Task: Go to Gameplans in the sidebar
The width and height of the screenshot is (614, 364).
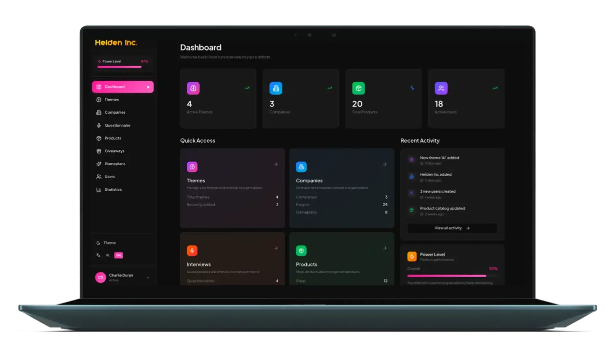Action: tap(115, 164)
